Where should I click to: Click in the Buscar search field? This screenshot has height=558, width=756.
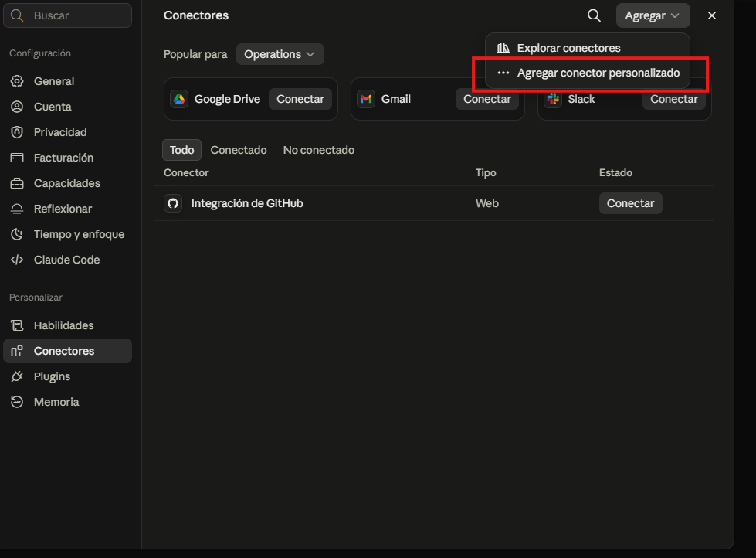[x=67, y=15]
